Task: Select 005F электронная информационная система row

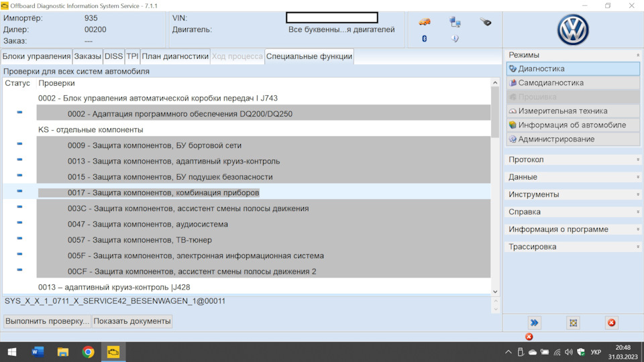Action: (263, 255)
